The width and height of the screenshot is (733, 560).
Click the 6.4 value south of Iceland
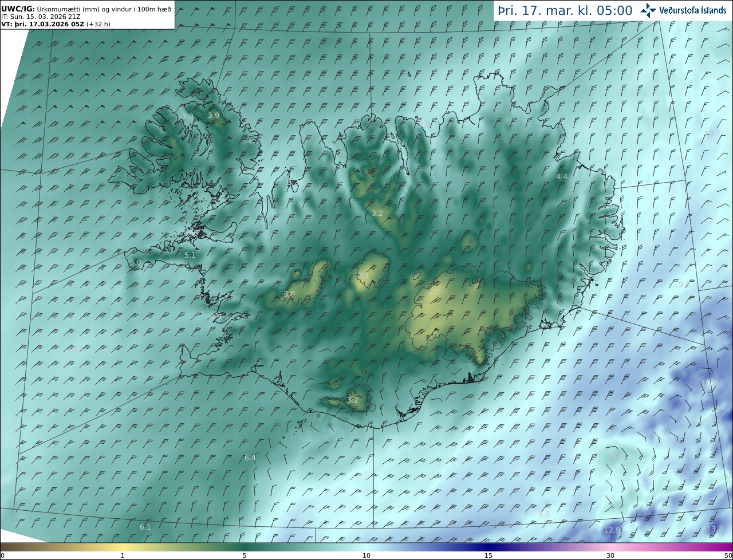(250, 458)
